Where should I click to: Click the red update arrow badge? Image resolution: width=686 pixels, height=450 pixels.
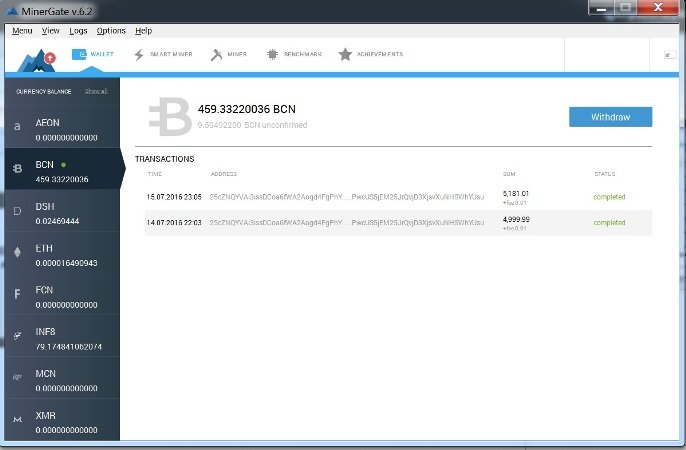pyautogui.click(x=50, y=57)
